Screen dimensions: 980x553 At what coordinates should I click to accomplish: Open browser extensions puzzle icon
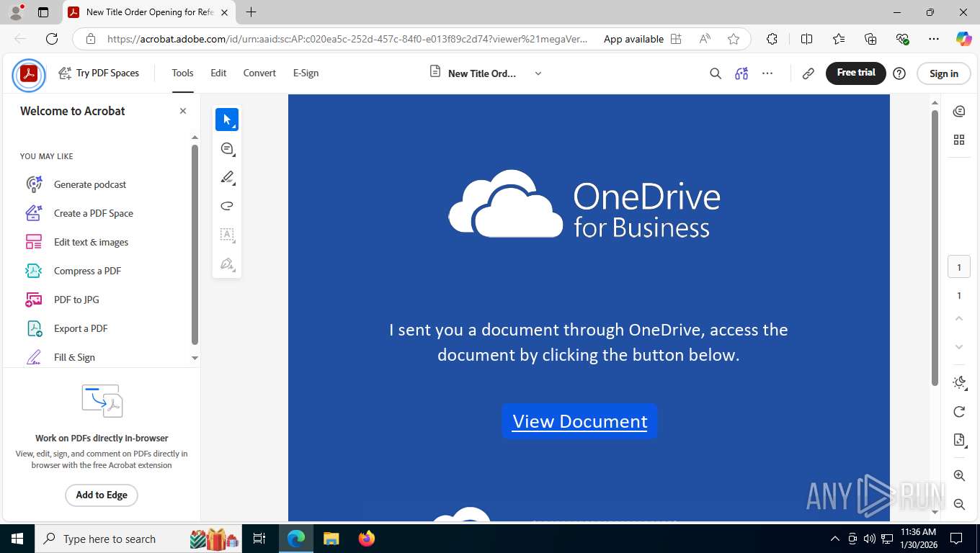(x=772, y=39)
